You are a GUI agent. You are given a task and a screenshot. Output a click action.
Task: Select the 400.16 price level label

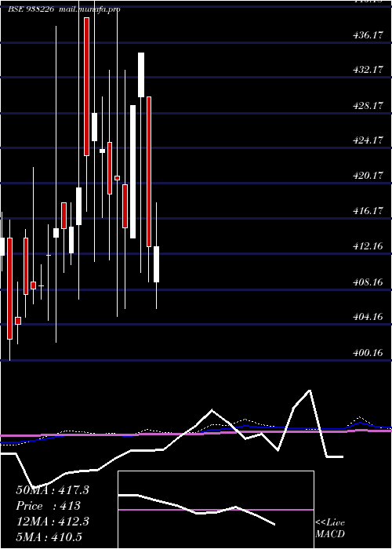click(366, 353)
